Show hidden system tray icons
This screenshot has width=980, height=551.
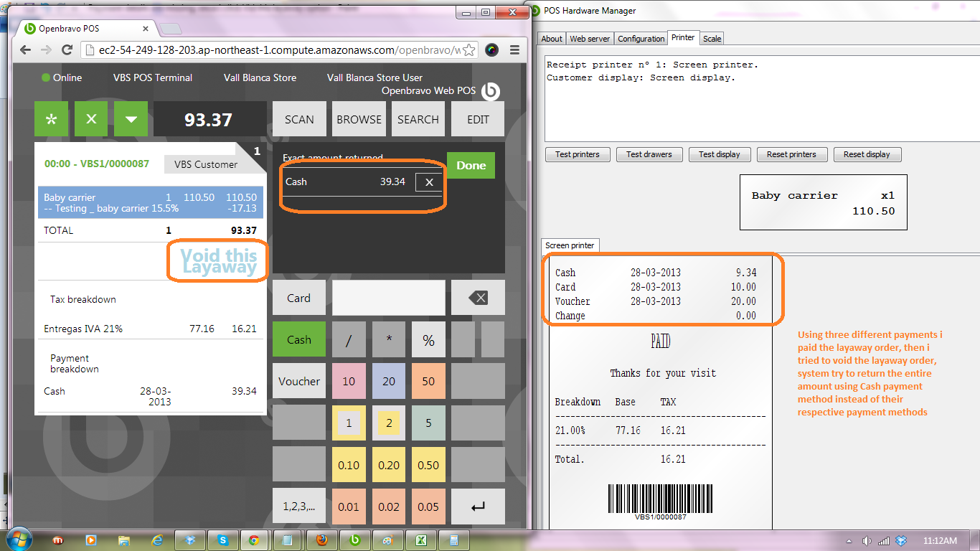848,541
